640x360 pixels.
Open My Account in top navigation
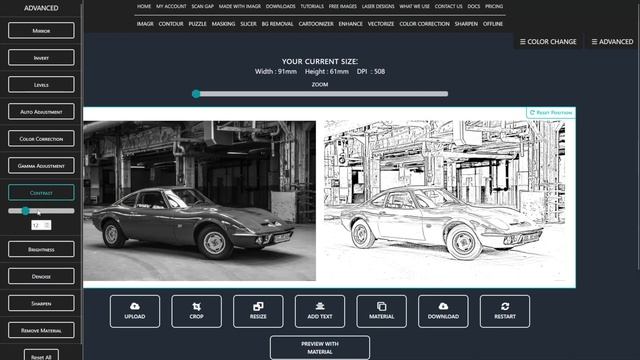point(171,6)
